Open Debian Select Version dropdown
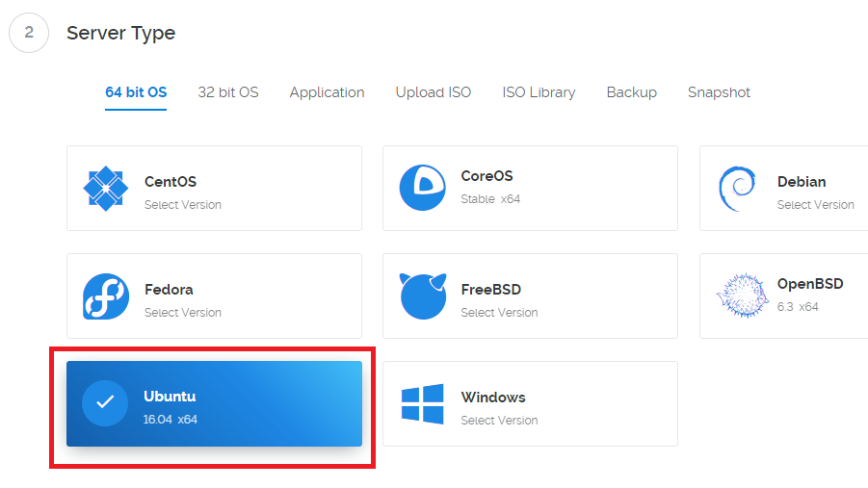 pyautogui.click(x=815, y=205)
